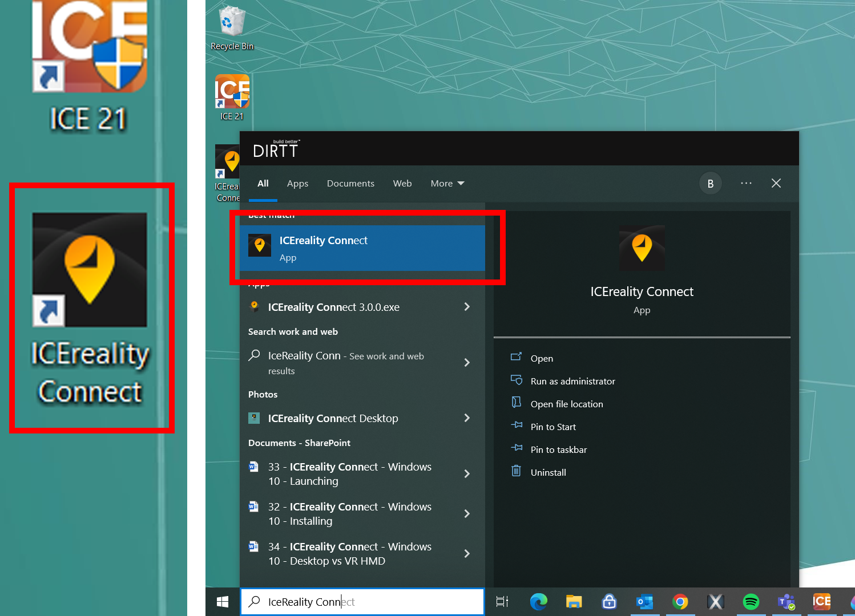
Task: Launch Microsoft Edge from the taskbar
Action: point(538,602)
